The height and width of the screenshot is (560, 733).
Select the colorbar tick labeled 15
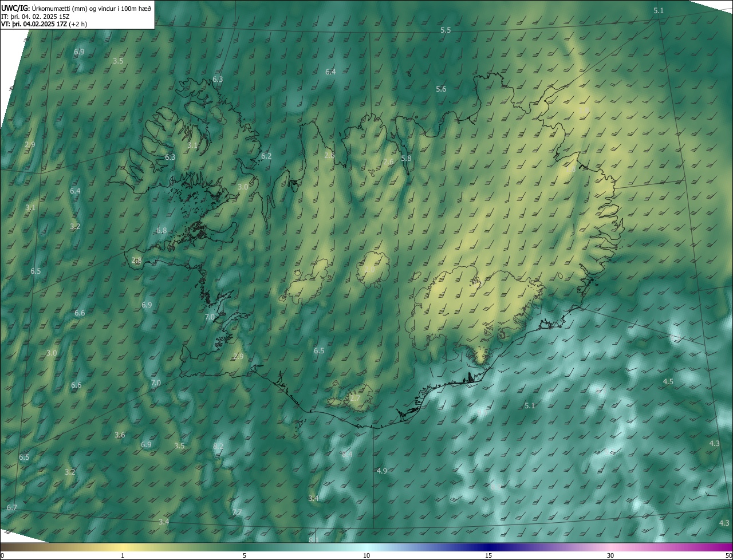tap(488, 555)
